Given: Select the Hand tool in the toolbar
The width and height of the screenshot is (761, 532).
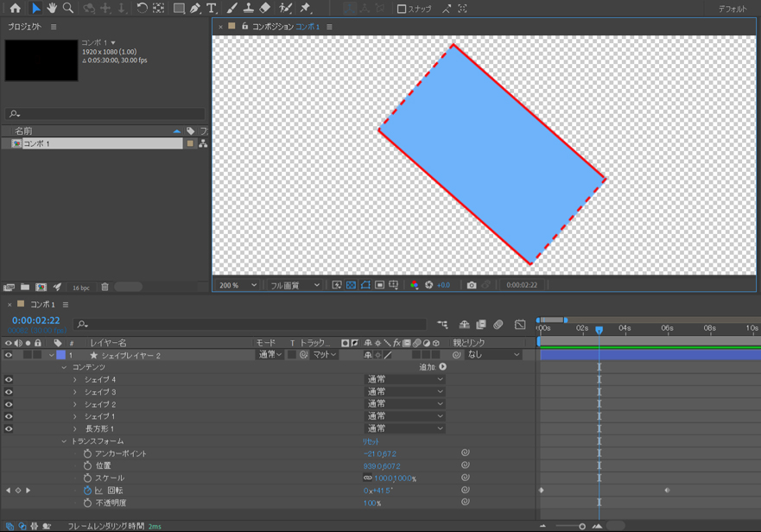Looking at the screenshot, I should 52,9.
